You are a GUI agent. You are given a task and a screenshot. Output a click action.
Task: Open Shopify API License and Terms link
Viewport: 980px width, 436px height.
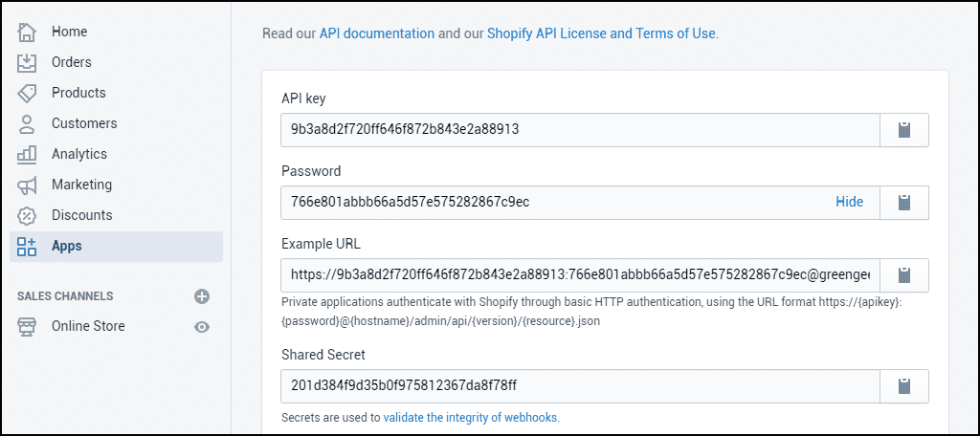pos(600,33)
